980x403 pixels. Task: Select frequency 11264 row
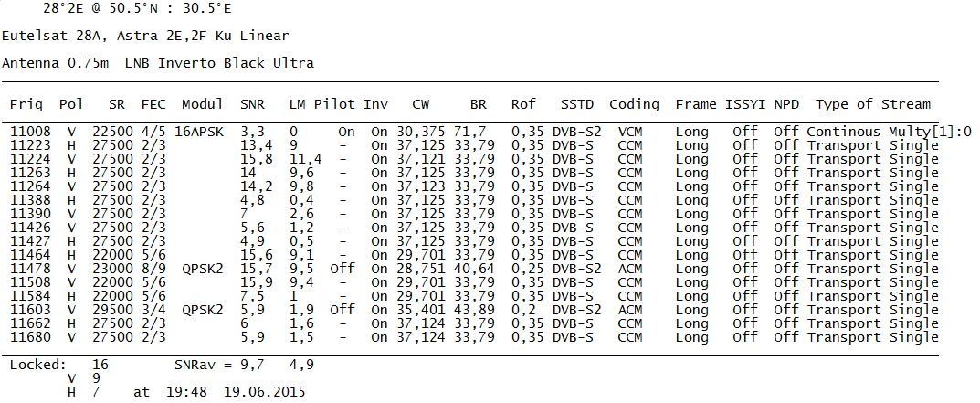point(474,186)
